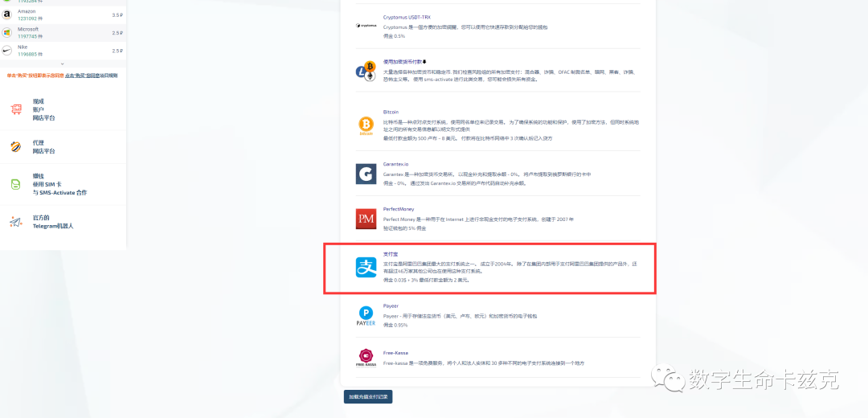The height and width of the screenshot is (418, 868).
Task: Click the Garantex 0% commission line
Action: 454,183
